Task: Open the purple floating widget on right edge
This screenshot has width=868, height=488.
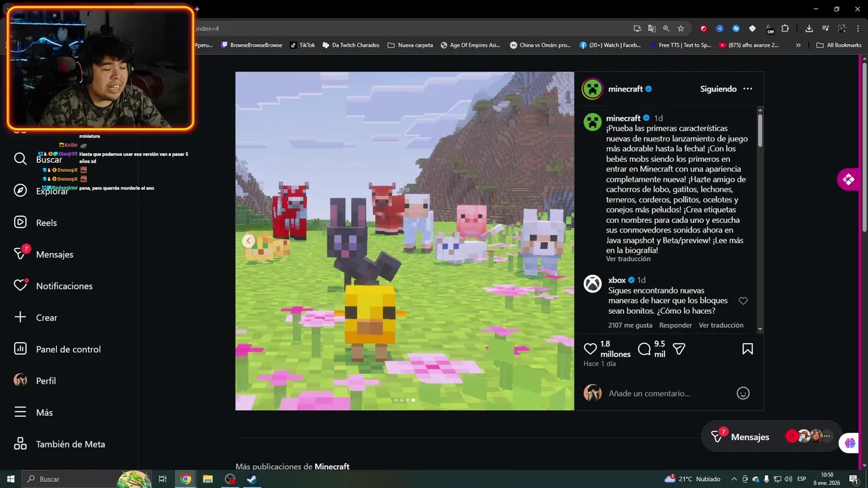Action: 849,180
